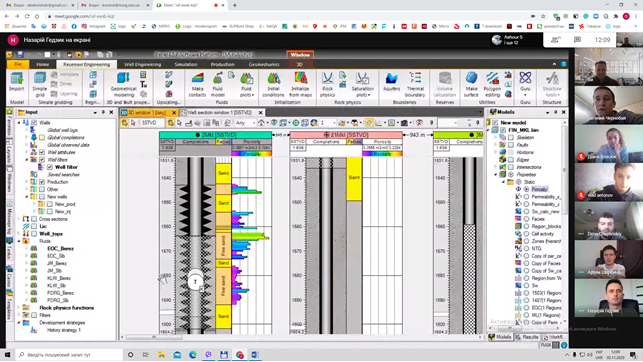This screenshot has height=362, width=643.
Task: Click the Fluid model icon
Action: tap(217, 84)
